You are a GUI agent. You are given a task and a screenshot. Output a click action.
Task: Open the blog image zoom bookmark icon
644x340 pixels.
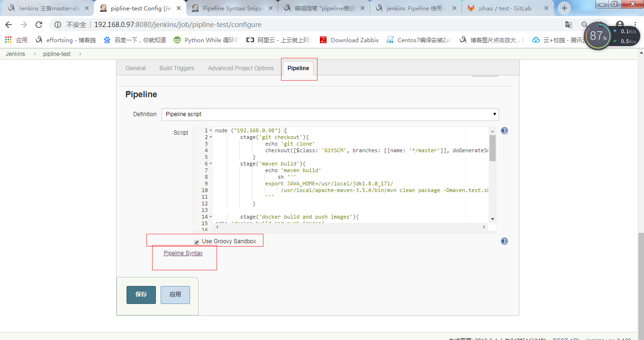click(x=463, y=40)
